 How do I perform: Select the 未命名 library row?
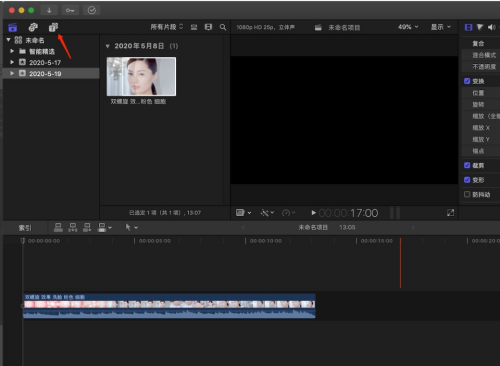51,40
